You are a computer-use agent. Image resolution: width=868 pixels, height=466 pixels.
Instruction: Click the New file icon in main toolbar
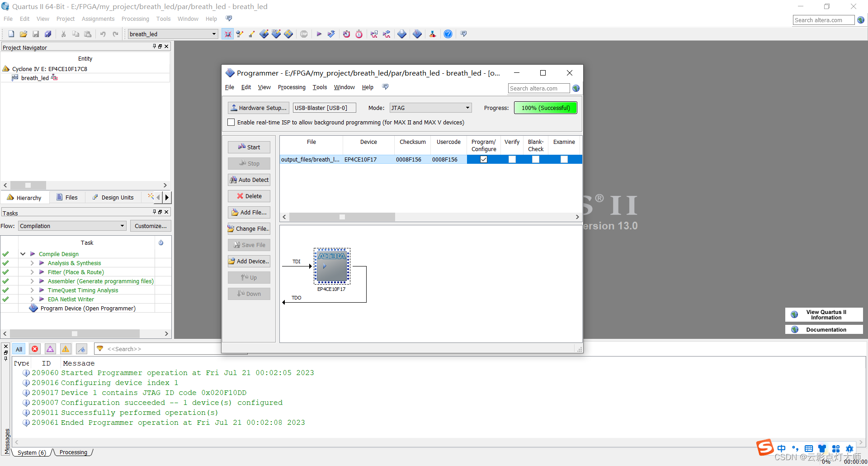11,34
